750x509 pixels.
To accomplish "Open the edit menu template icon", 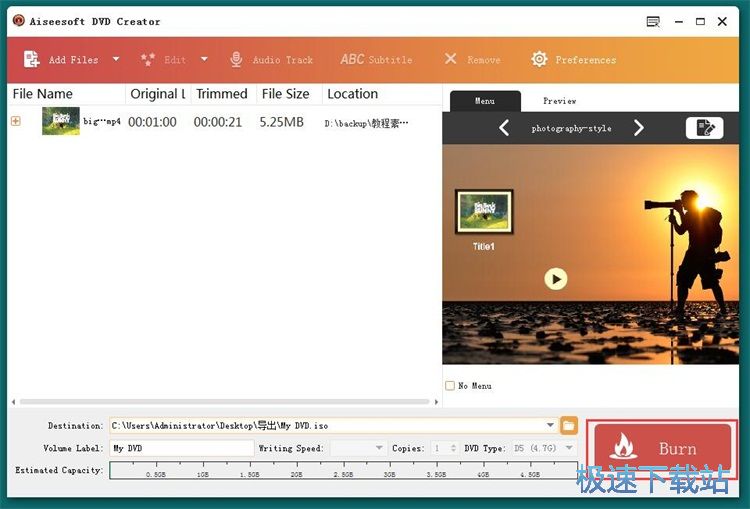I will click(705, 128).
